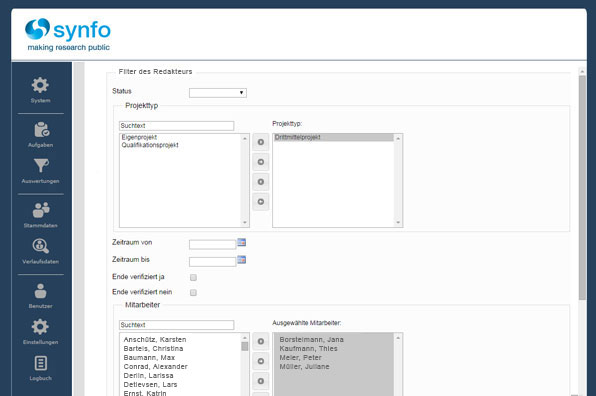Open Benutzer user icon
The image size is (596, 396).
[41, 291]
